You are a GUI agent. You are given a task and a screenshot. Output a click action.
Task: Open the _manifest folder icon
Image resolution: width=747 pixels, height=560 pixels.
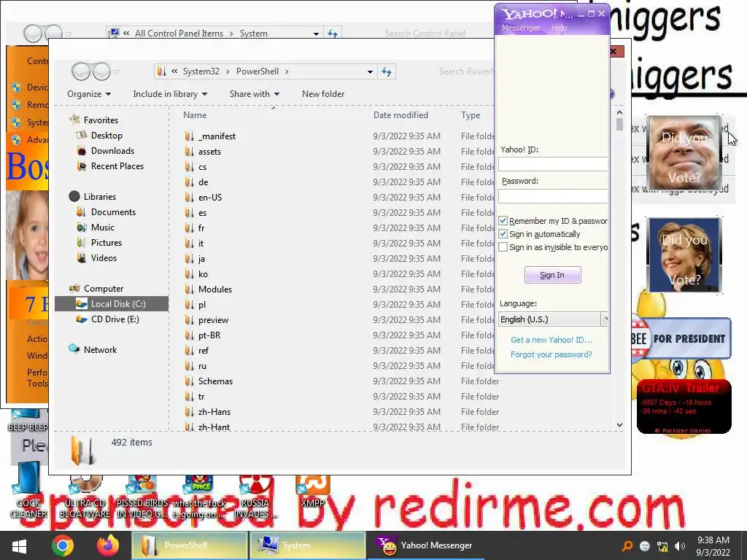point(189,136)
